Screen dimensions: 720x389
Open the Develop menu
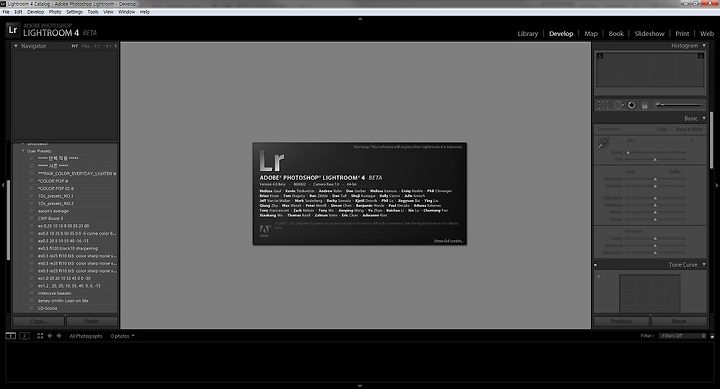(35, 12)
